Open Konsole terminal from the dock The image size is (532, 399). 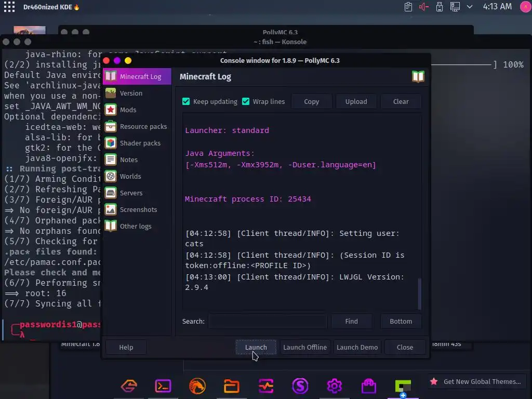pyautogui.click(x=163, y=386)
